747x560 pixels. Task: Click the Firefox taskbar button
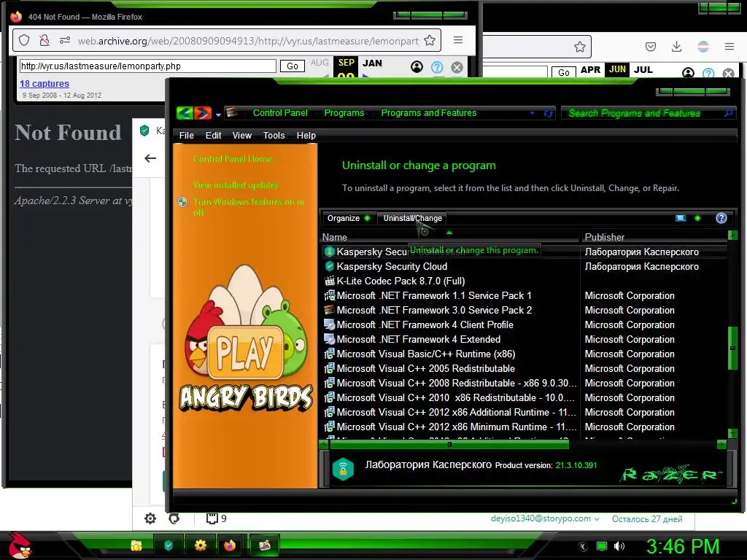pos(230,545)
